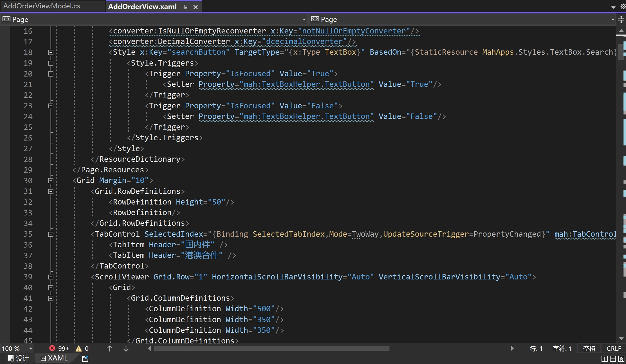Click the scroll down arrow of vertical scrollbar

pos(621,339)
